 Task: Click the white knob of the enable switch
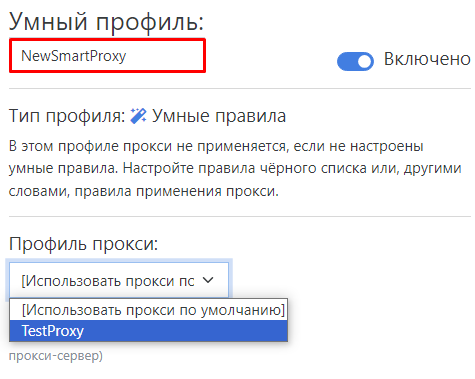364,61
